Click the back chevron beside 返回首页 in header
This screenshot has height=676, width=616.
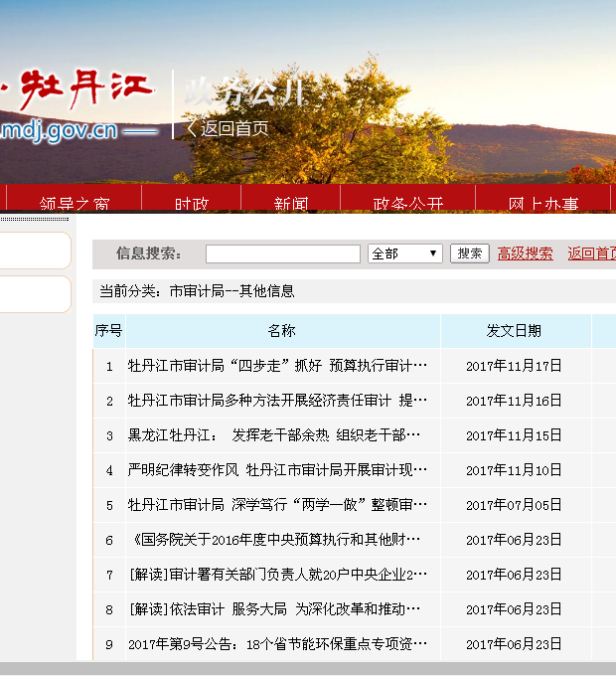click(x=192, y=128)
